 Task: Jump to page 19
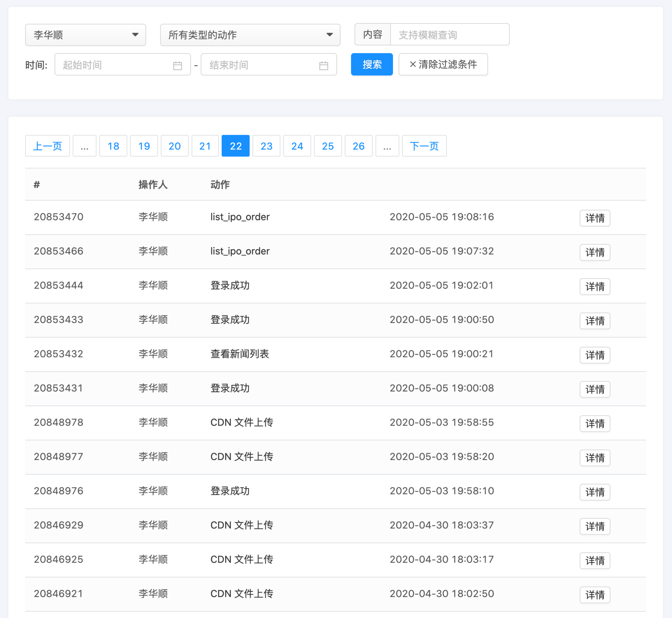[144, 146]
